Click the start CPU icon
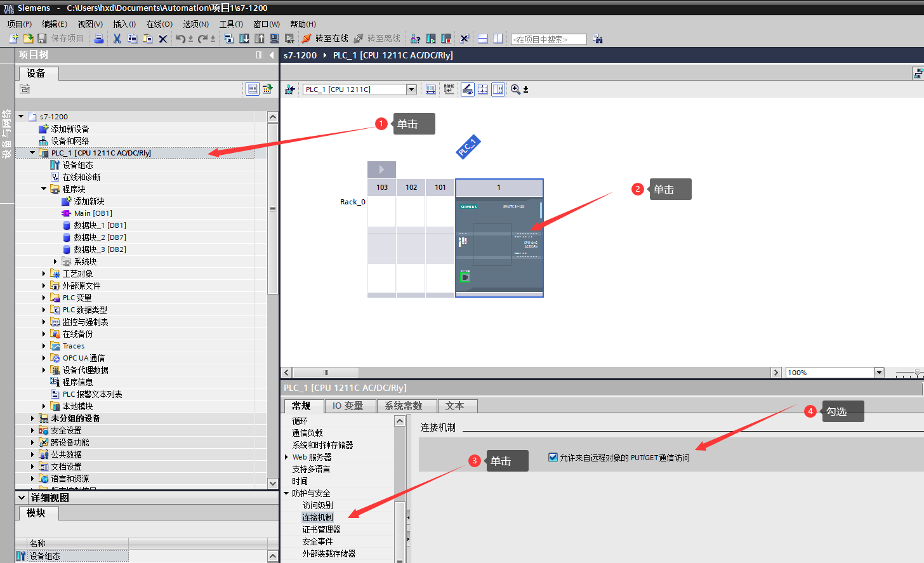924x563 pixels. coord(431,39)
